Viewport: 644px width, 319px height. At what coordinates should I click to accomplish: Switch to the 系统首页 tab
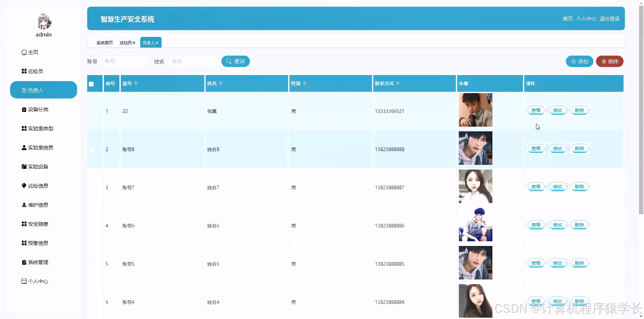tap(105, 43)
